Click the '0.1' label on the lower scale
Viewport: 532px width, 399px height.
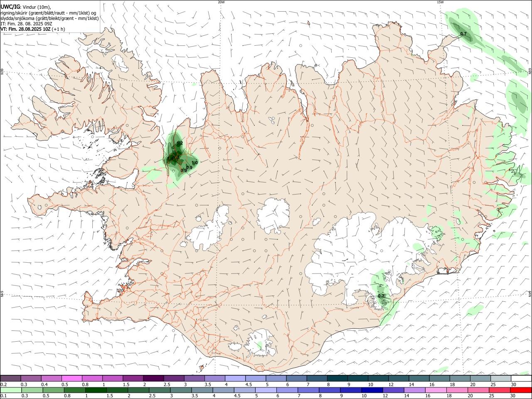(x=4, y=396)
